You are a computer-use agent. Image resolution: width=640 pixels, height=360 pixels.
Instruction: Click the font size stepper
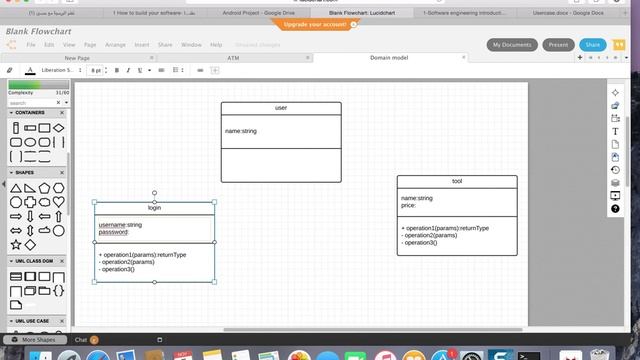(x=106, y=70)
